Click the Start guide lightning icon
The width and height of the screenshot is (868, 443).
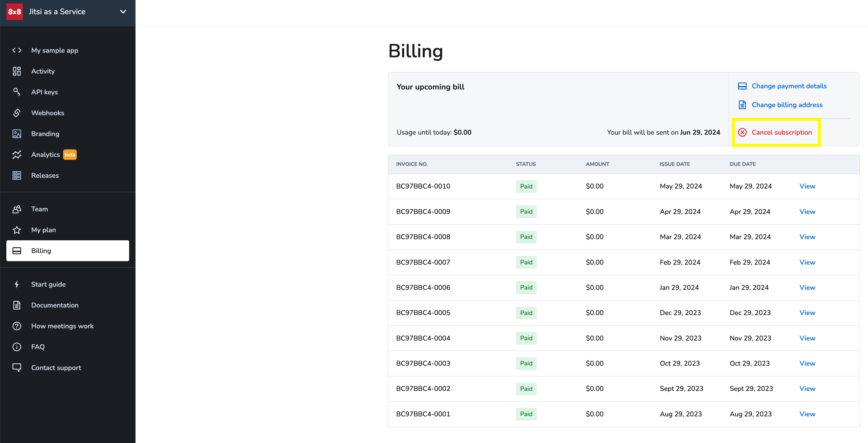(x=17, y=284)
